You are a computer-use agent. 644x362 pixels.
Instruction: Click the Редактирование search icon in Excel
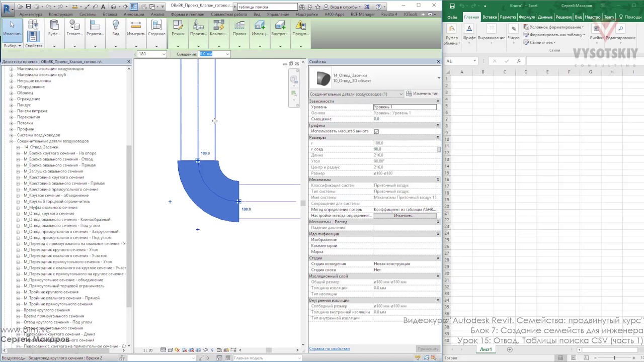[620, 29]
